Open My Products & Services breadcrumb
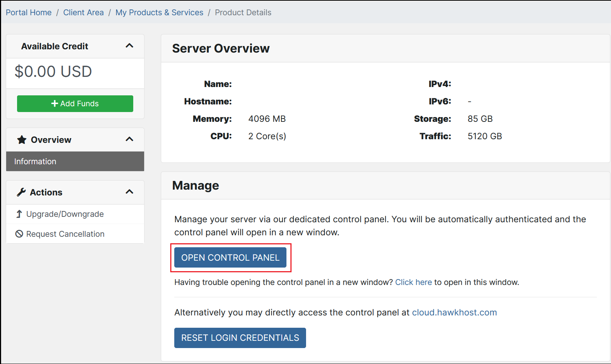 pyautogui.click(x=159, y=12)
